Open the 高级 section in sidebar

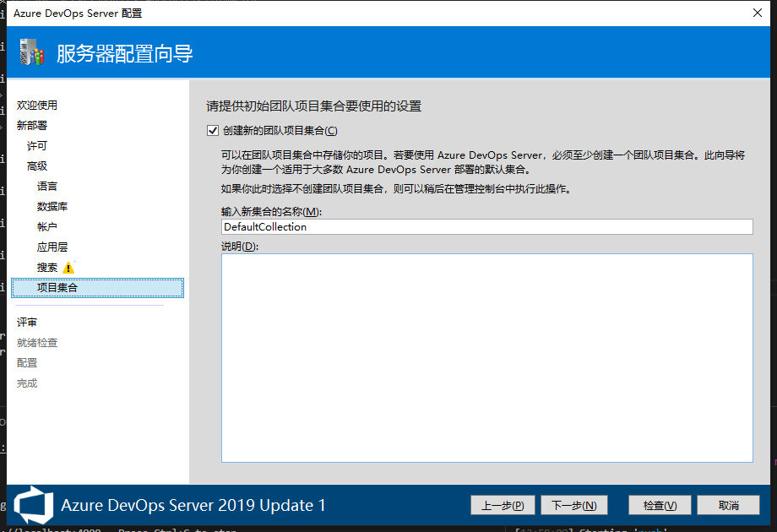click(37, 166)
